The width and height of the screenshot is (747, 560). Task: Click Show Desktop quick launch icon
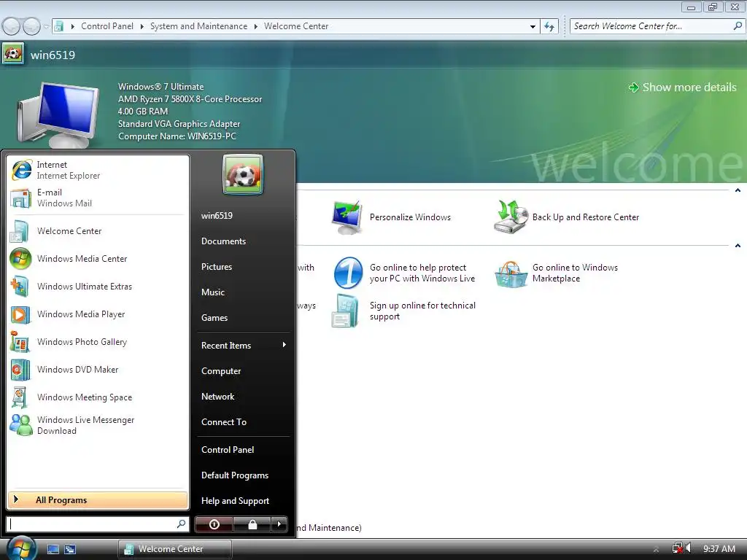coord(53,549)
